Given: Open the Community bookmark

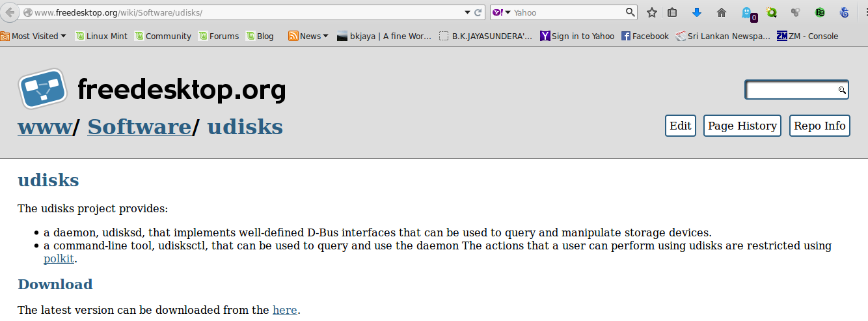Looking at the screenshot, I should coord(163,36).
